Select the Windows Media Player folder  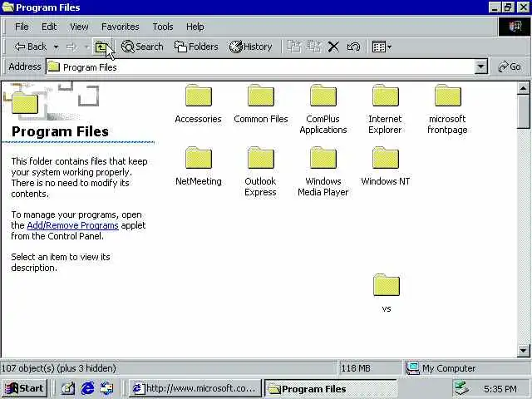(x=323, y=172)
